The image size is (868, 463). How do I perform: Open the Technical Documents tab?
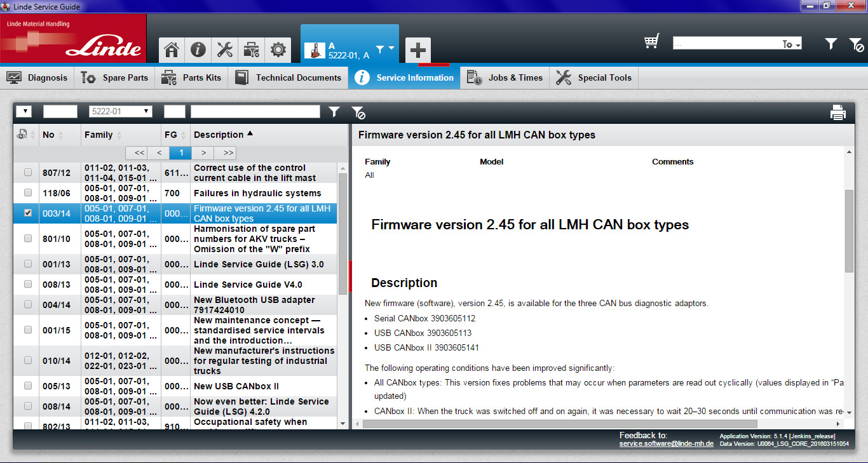tap(290, 77)
